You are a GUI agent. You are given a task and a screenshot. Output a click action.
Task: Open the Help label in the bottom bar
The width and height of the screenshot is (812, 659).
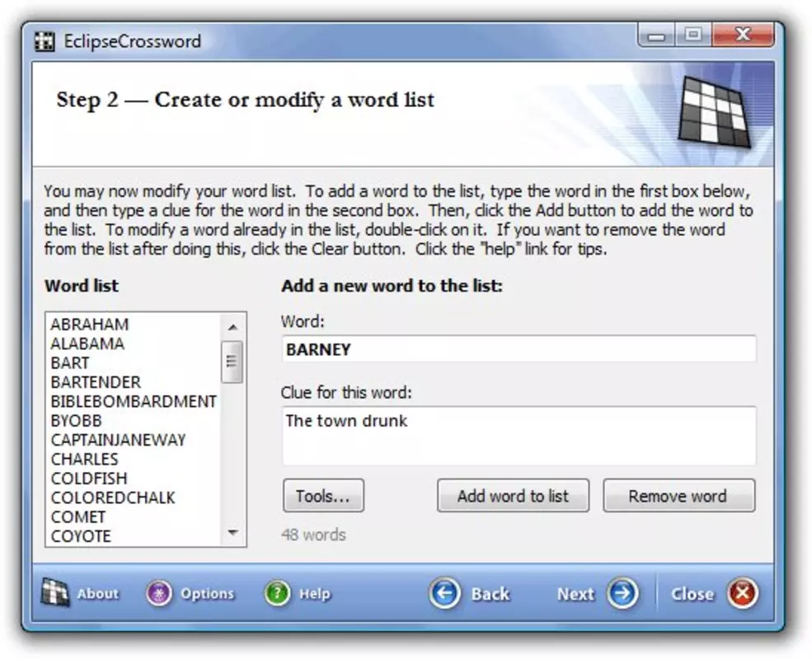(314, 594)
